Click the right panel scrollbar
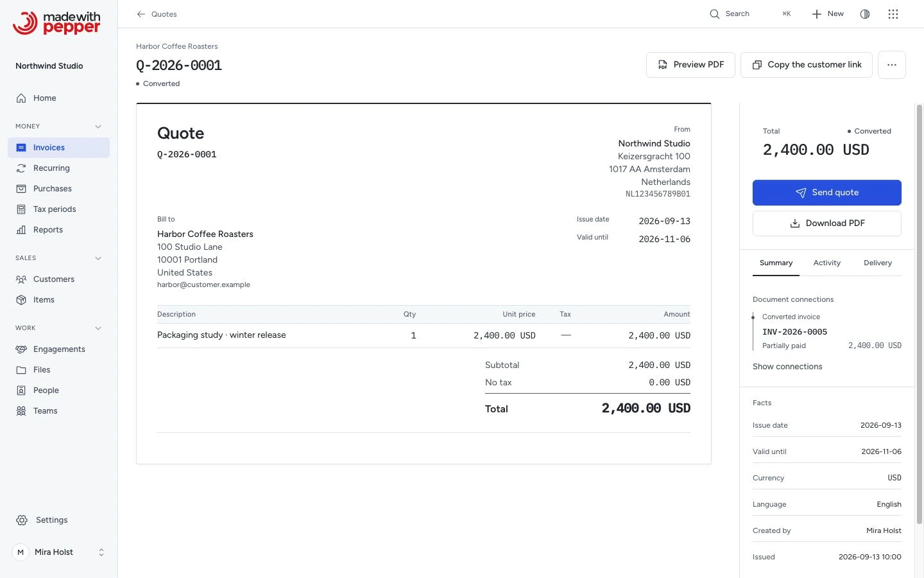The height and width of the screenshot is (578, 924). (x=919, y=313)
